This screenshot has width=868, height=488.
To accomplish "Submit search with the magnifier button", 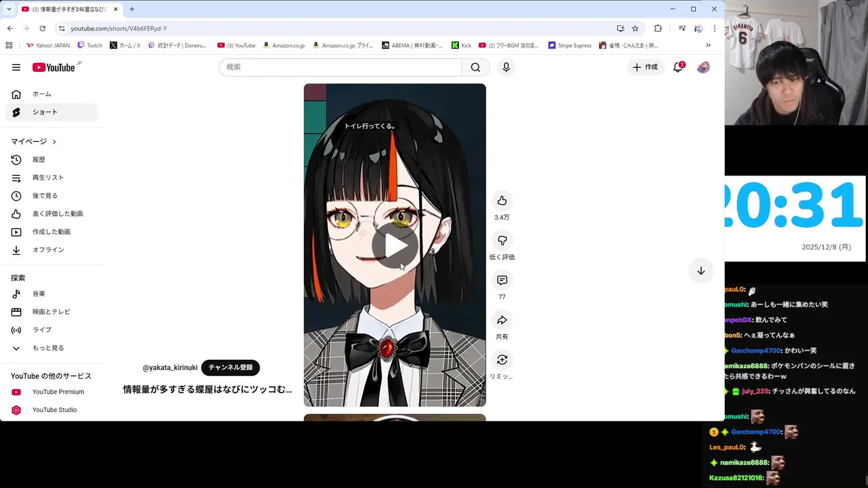I will 475,67.
